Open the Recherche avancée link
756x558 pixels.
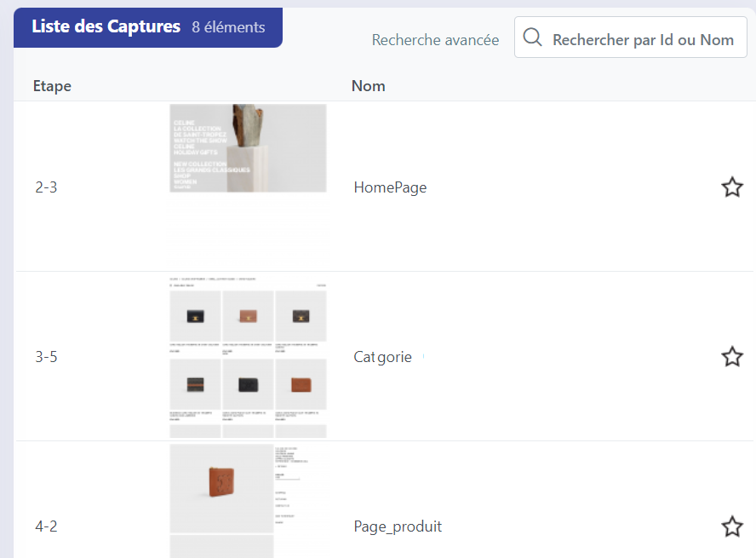click(x=435, y=40)
